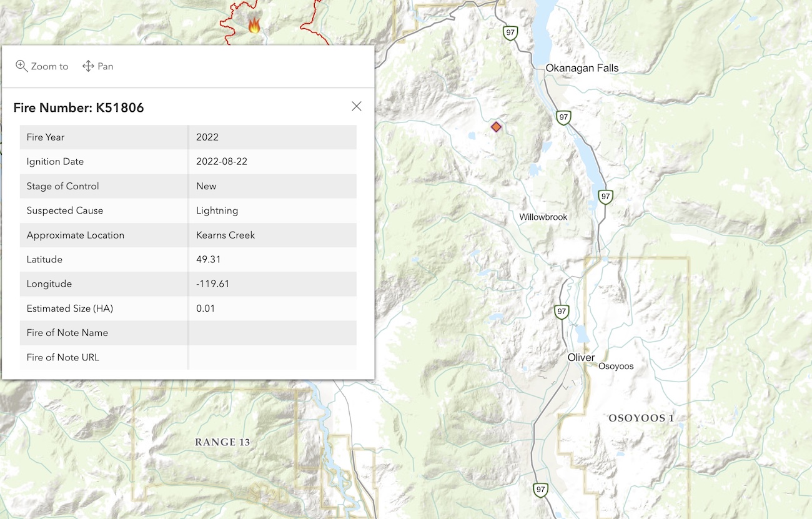This screenshot has width=812, height=519.
Task: Click the Highway 97 shield near Okanagan Falls
Action: coord(510,32)
